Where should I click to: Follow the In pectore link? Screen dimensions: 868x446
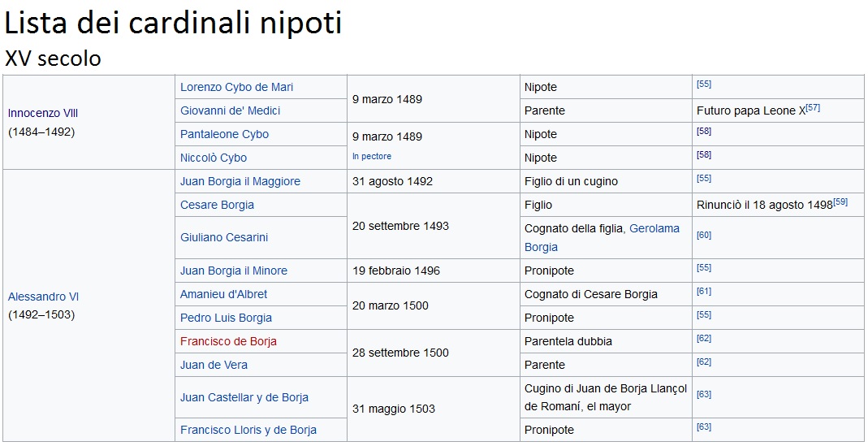371,156
